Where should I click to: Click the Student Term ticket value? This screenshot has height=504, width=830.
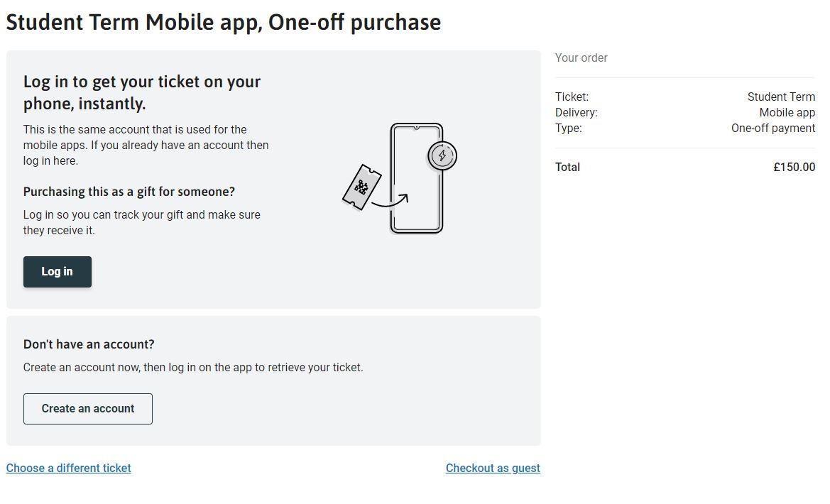(x=781, y=97)
